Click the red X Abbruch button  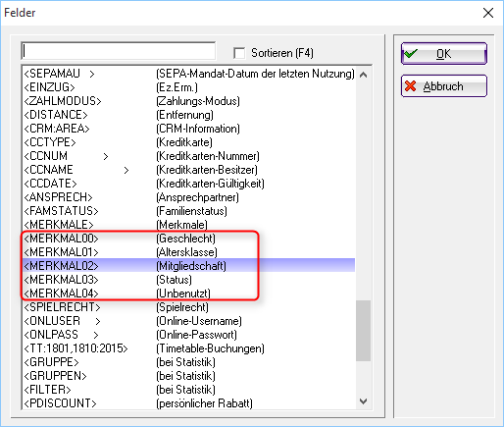coord(444,86)
